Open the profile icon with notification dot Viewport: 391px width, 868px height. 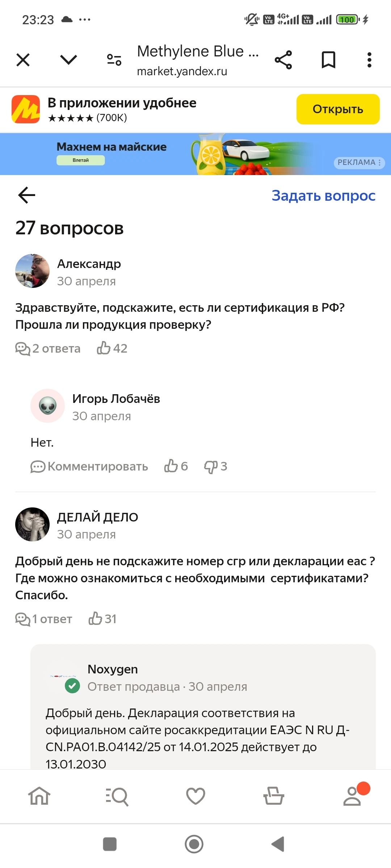[352, 796]
